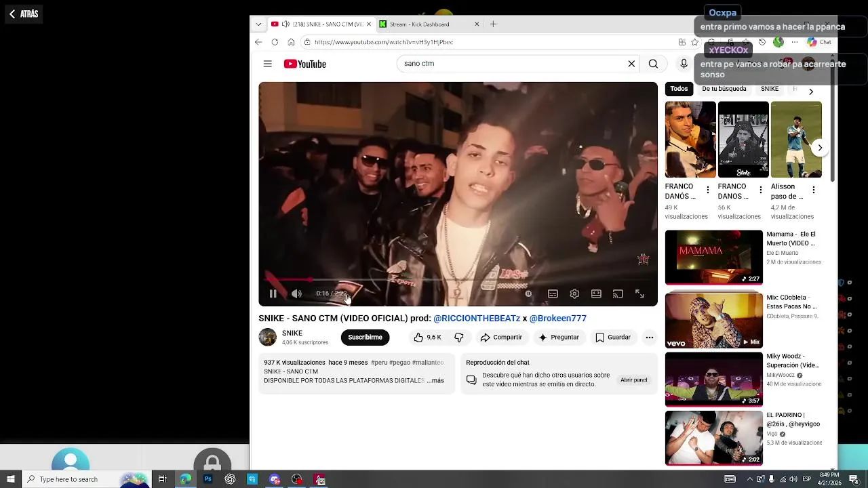868x488 pixels.
Task: Click the ATRÁS back button
Action: click(x=24, y=14)
